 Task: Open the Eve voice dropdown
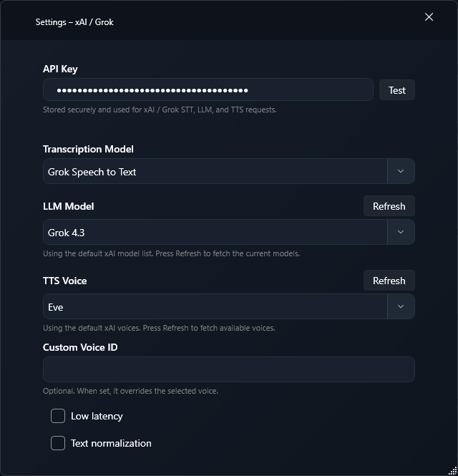click(229, 306)
